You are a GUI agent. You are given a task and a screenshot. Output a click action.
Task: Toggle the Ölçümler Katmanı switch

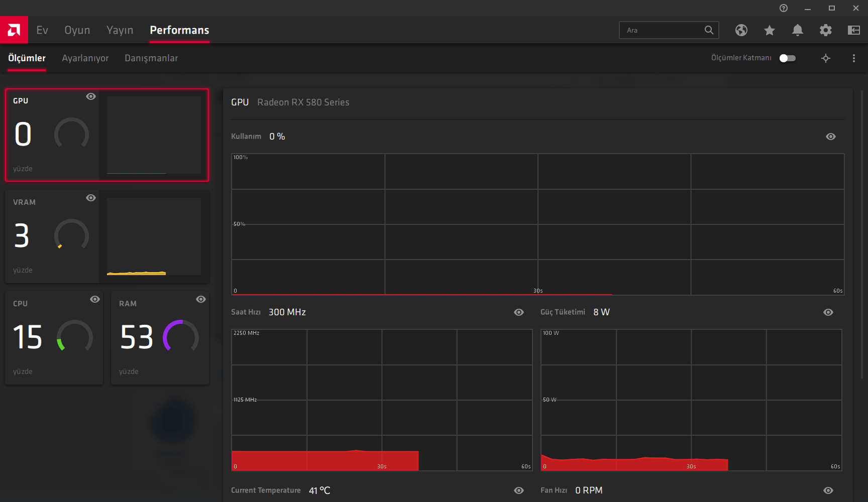tap(788, 58)
